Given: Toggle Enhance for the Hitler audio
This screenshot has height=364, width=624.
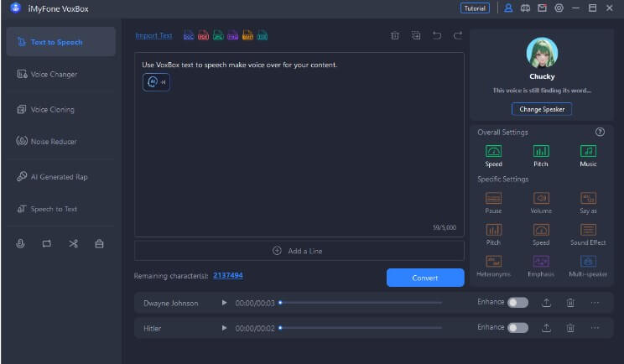Looking at the screenshot, I should 517,328.
